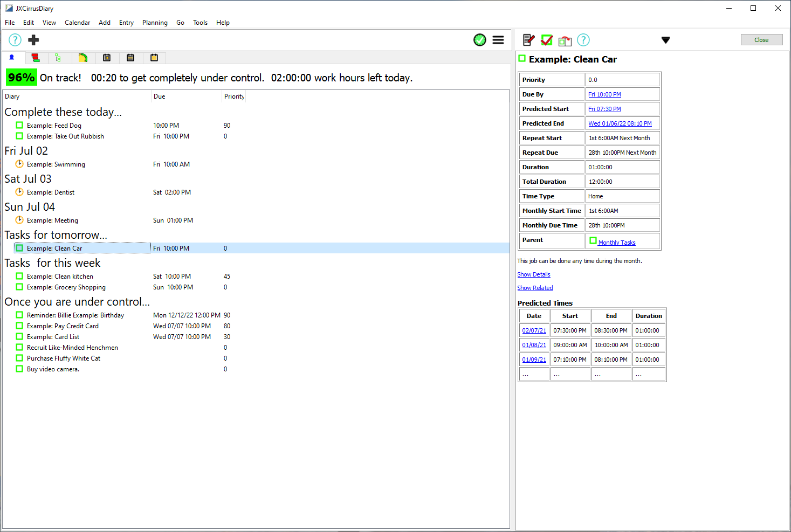791x532 pixels.
Task: Switch to the middle calendar tab
Action: pos(130,58)
